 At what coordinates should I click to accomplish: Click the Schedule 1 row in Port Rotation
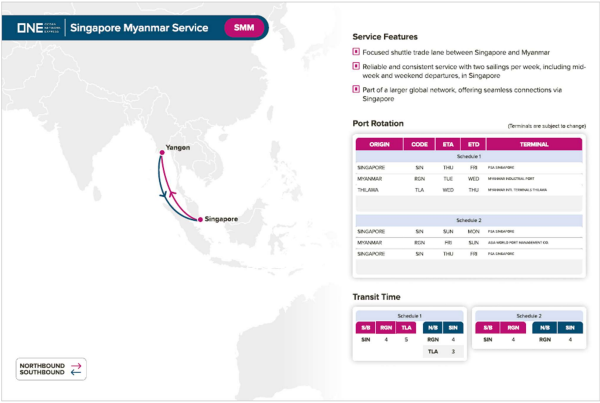tap(468, 157)
